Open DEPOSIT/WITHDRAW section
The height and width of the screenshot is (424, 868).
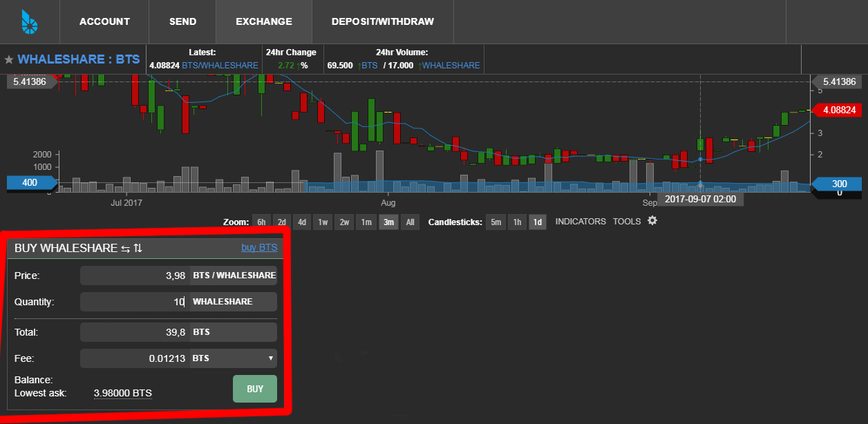coord(383,21)
